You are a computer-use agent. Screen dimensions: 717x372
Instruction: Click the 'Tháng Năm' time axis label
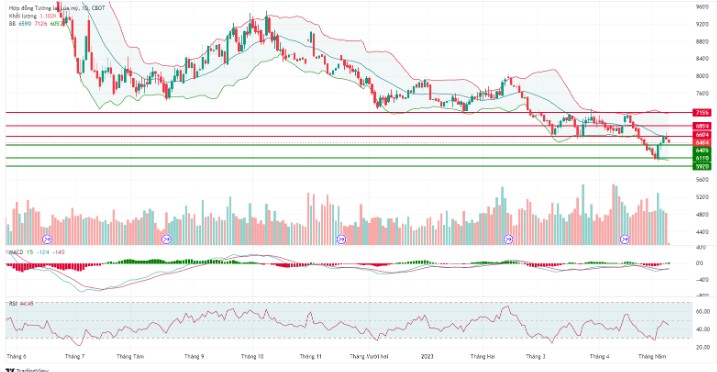[652, 356]
